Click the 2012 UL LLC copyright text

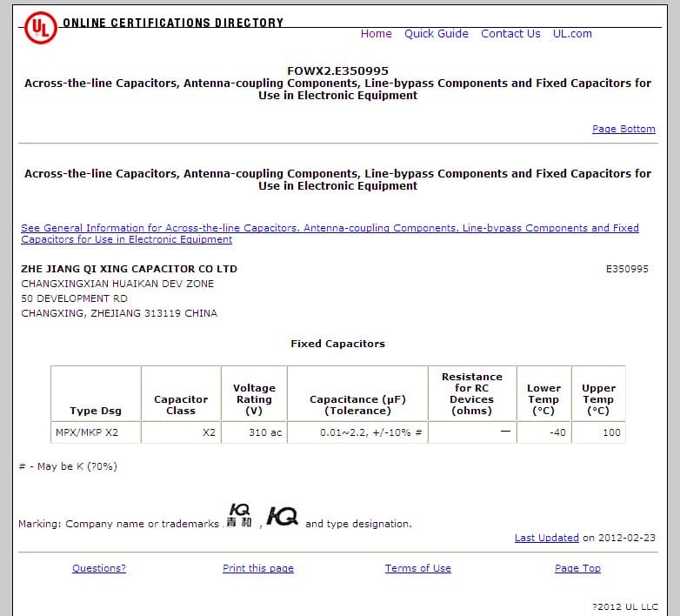click(x=625, y=606)
